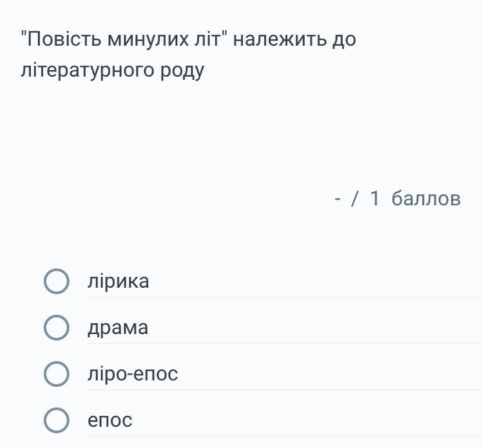This screenshot has height=448, width=482.
Task: Select the radio button for лірика
Action: pyautogui.click(x=56, y=281)
